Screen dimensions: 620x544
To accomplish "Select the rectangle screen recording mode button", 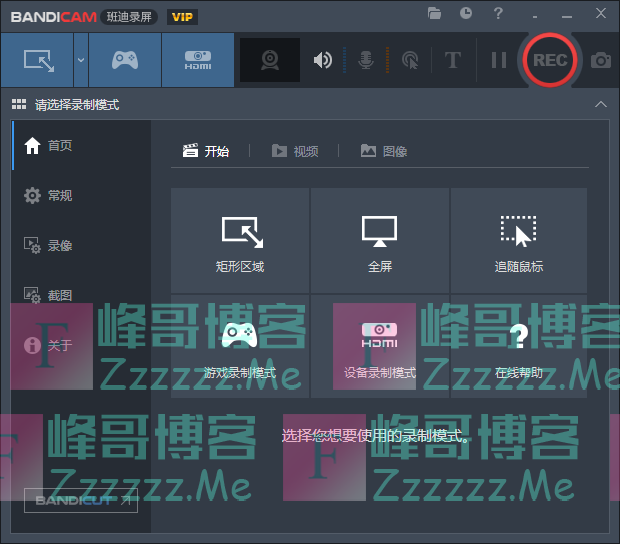I will [36, 60].
